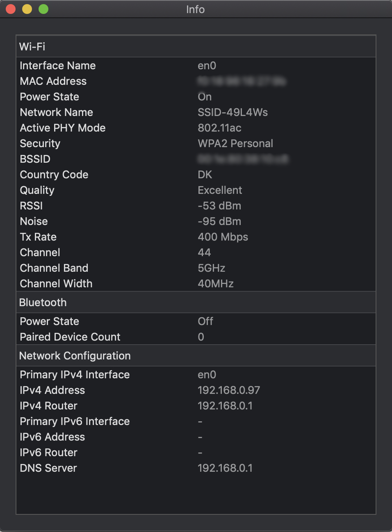This screenshot has height=532, width=392.
Task: Zoom the window using green button
Action: click(43, 9)
